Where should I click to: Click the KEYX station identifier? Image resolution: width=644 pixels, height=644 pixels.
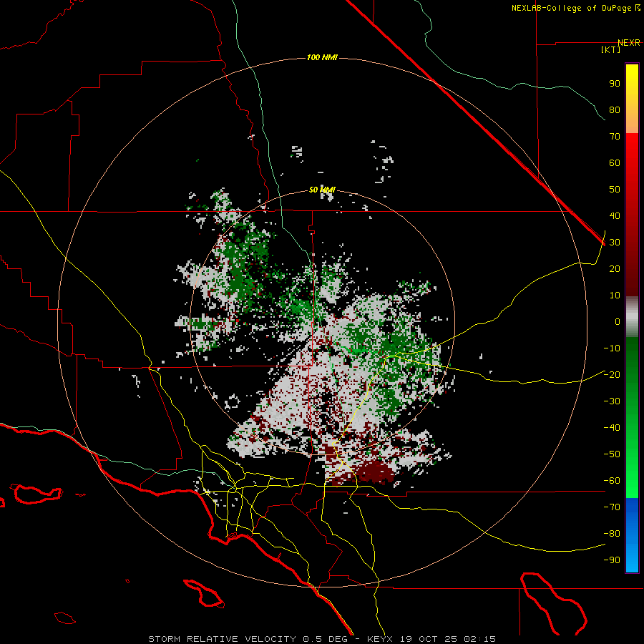[x=380, y=639]
